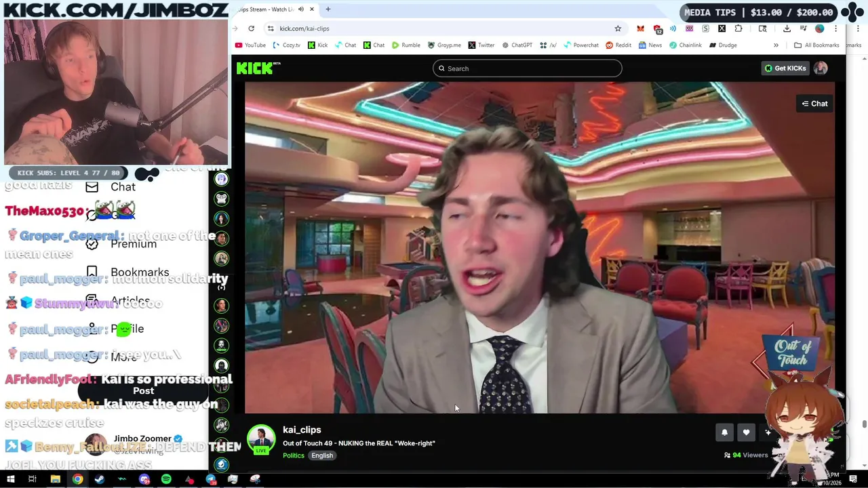The image size is (868, 488).
Task: Click the video player stream
Action: (x=540, y=247)
